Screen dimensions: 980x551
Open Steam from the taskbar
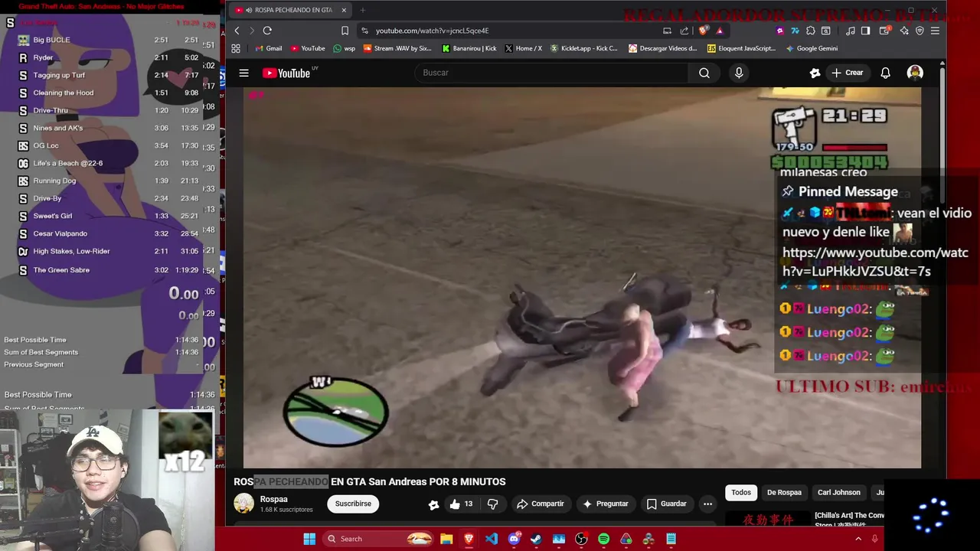(536, 539)
